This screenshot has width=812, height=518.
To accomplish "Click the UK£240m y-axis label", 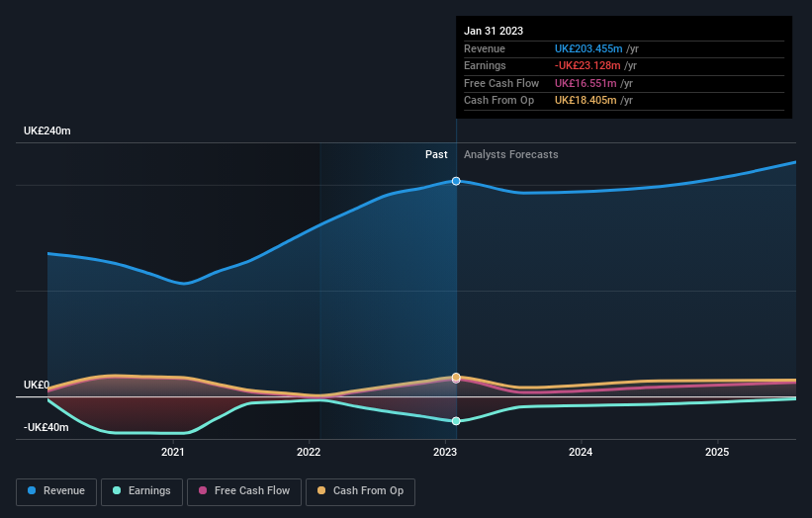I will pyautogui.click(x=47, y=130).
